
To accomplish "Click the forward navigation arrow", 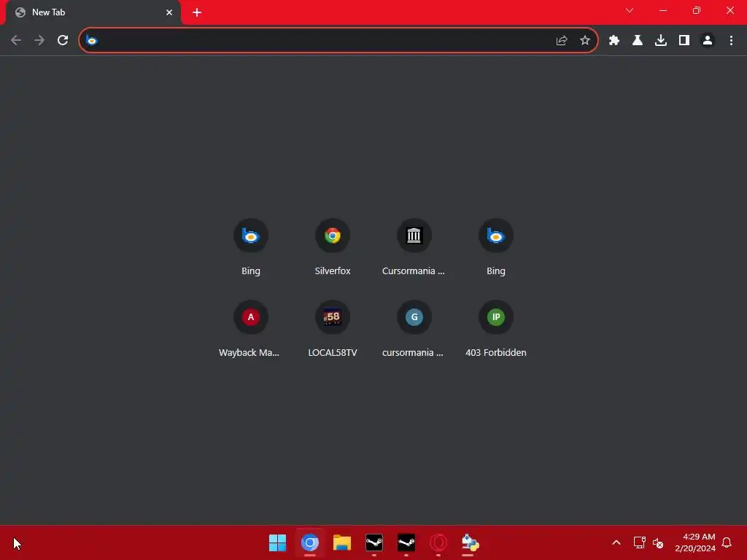I will point(39,41).
